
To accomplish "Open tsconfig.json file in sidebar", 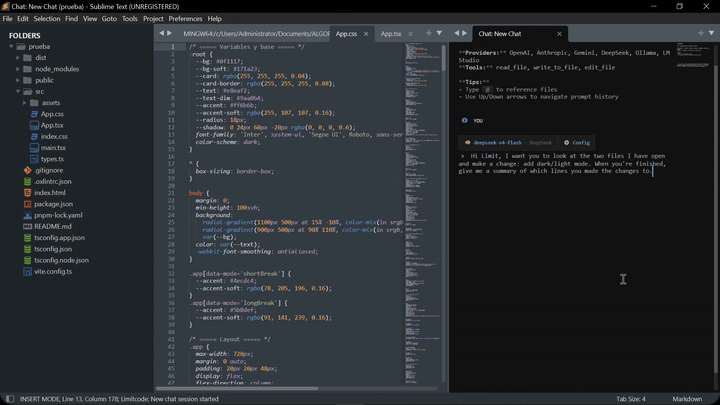I will pyautogui.click(x=53, y=249).
